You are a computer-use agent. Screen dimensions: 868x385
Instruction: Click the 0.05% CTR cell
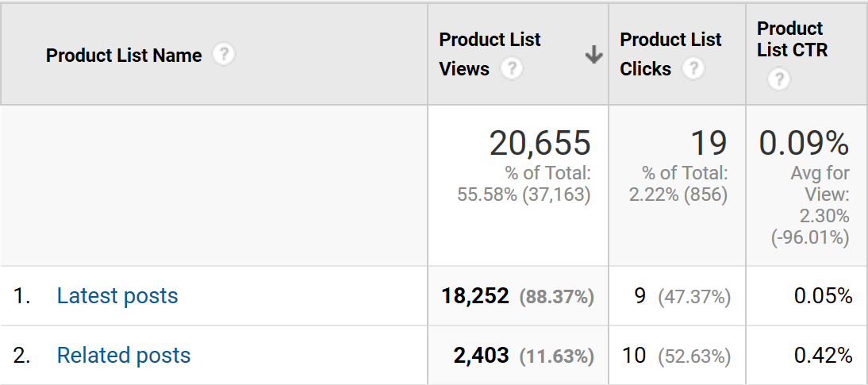point(823,296)
